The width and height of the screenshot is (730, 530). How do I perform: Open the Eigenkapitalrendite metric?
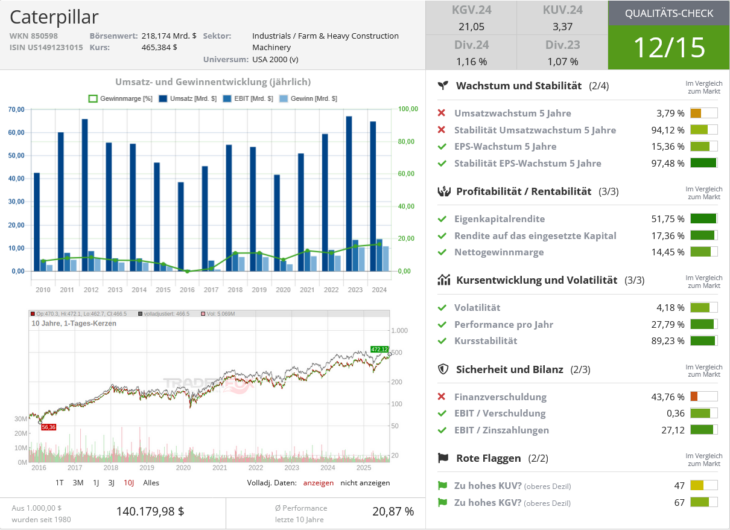tap(500, 219)
